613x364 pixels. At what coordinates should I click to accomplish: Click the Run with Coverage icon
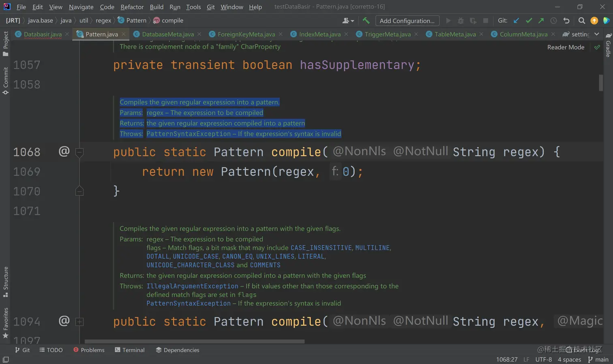473,20
